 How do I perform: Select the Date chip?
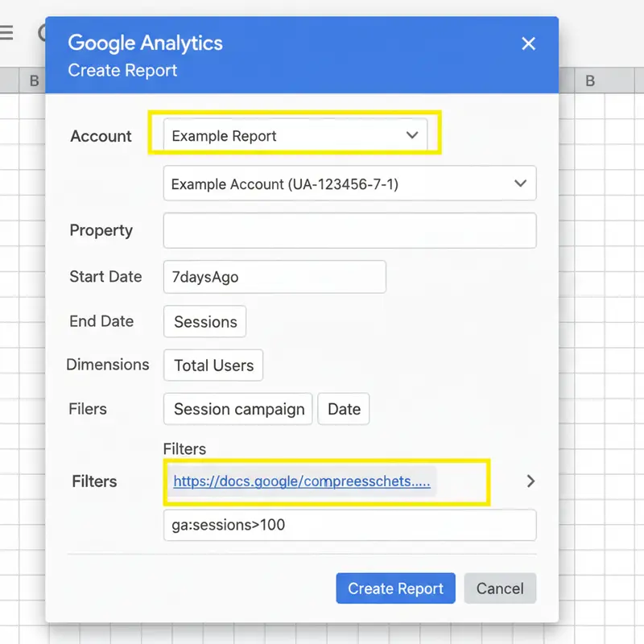click(344, 409)
